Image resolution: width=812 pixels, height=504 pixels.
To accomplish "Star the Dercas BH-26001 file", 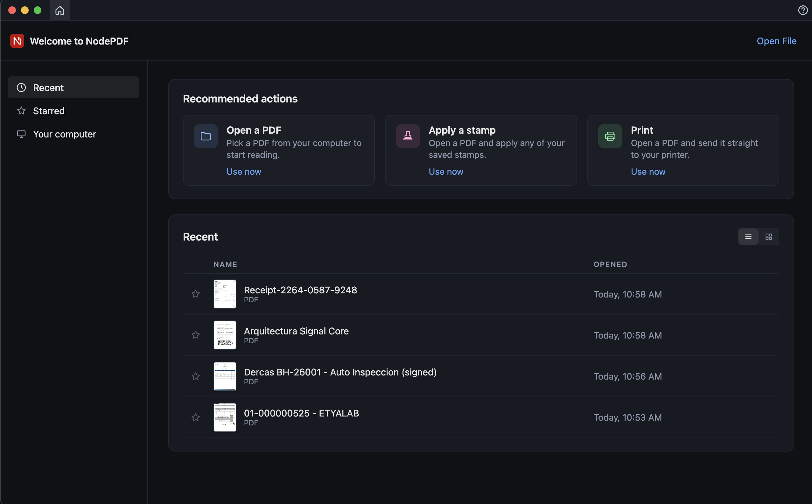I will (x=196, y=376).
